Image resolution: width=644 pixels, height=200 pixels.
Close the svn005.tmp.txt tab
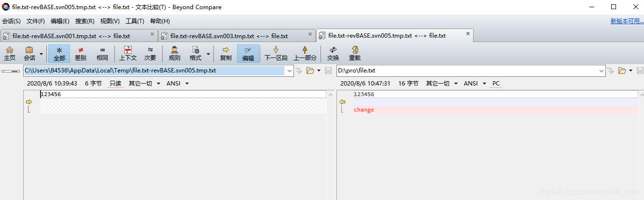(468, 34)
